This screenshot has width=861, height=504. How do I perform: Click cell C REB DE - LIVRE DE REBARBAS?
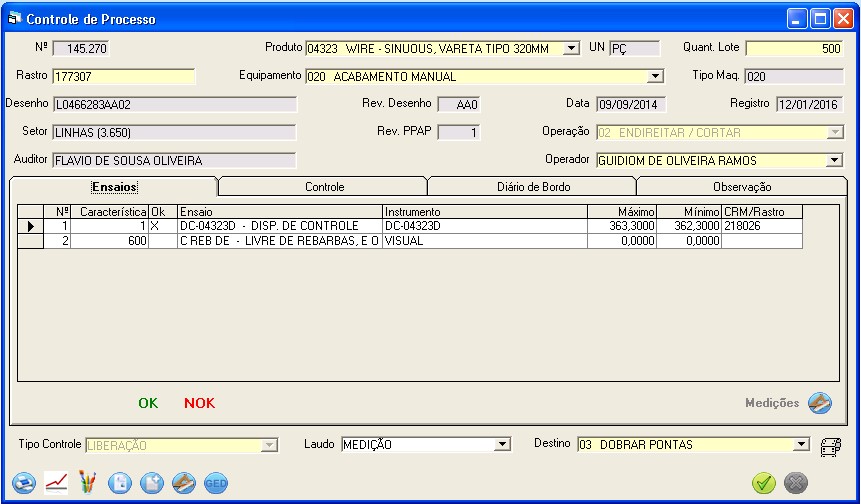point(279,241)
